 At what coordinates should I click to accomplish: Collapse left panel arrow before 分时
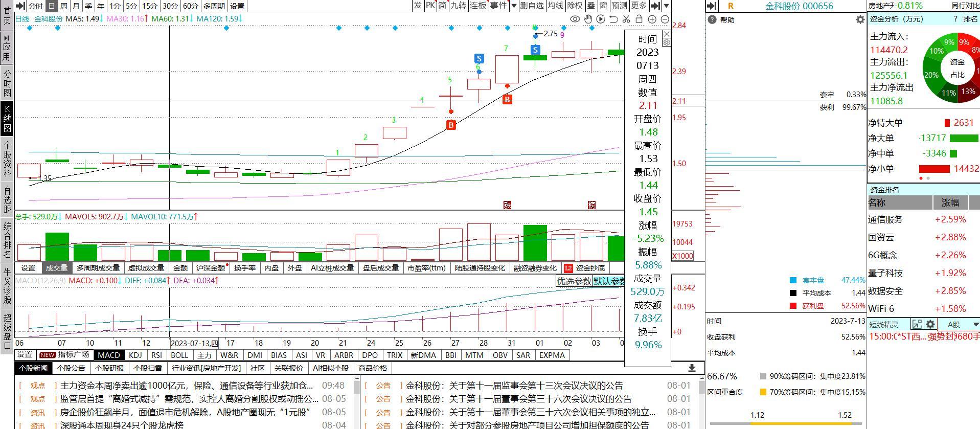point(20,6)
